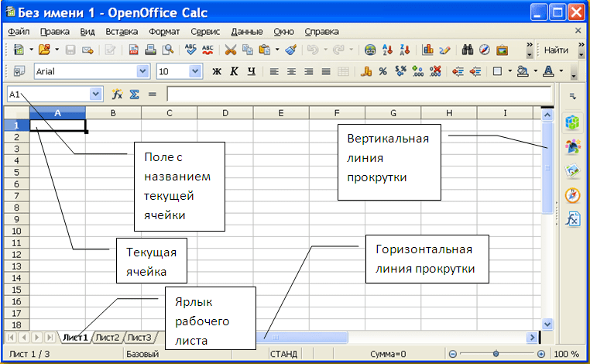Click Increase Indent icon

click(475, 71)
